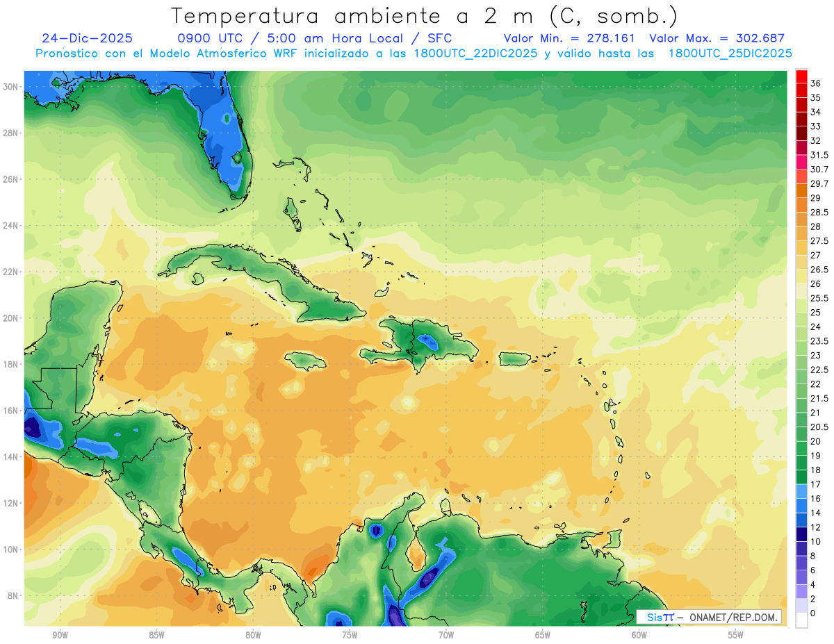Click the "16" colorbar label
The width and height of the screenshot is (834, 644).
point(815,499)
